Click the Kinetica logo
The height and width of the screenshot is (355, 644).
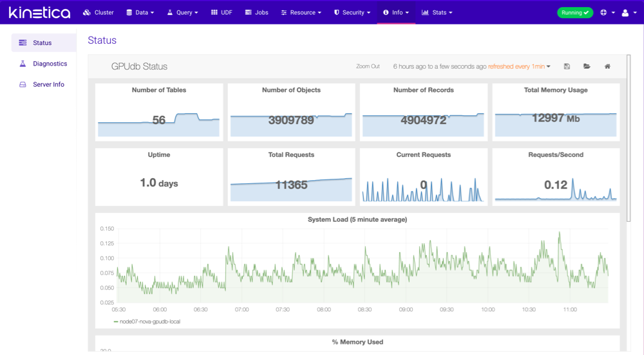39,12
